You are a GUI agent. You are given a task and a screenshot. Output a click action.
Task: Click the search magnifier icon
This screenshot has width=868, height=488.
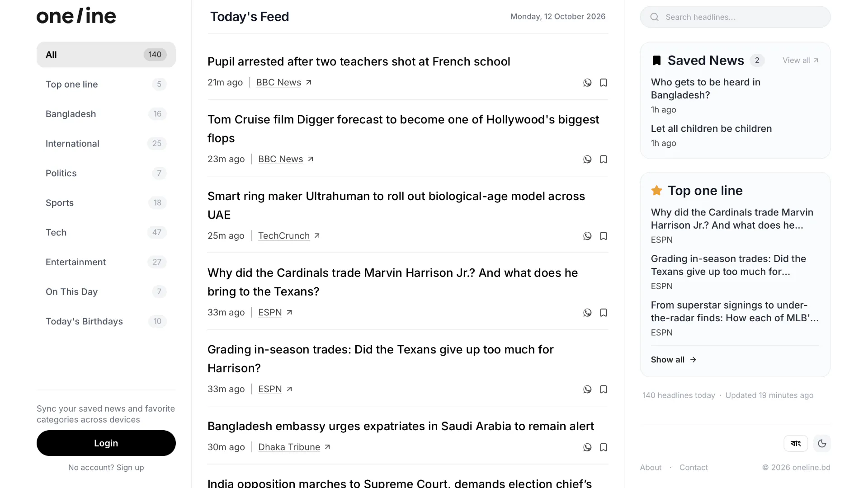(654, 17)
